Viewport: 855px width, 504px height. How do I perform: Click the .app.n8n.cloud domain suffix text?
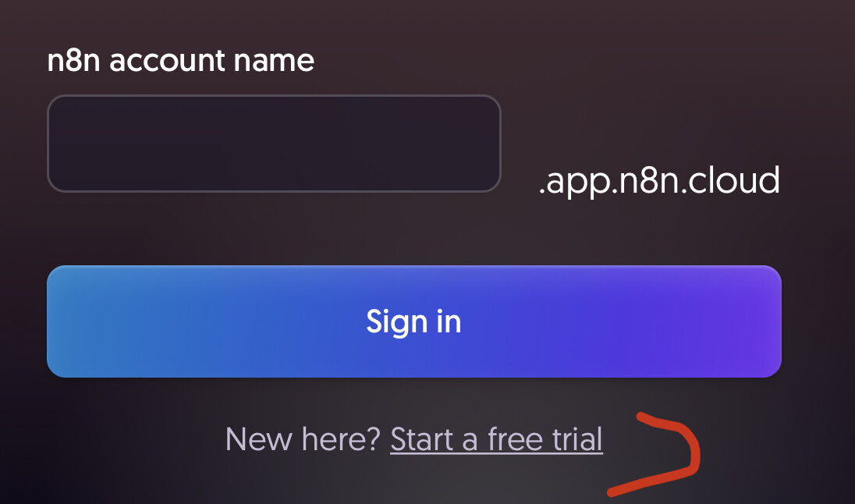(659, 180)
